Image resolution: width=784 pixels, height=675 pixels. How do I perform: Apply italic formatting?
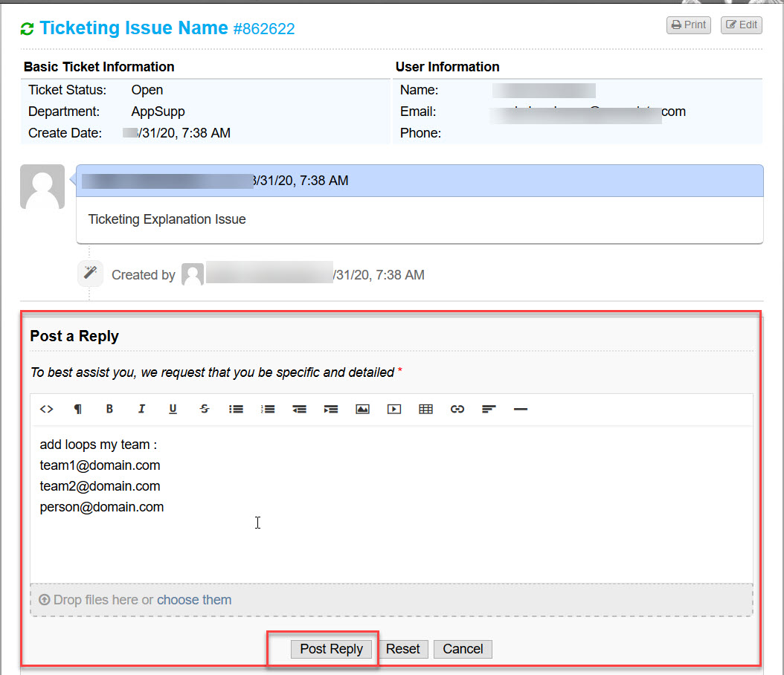pyautogui.click(x=141, y=409)
